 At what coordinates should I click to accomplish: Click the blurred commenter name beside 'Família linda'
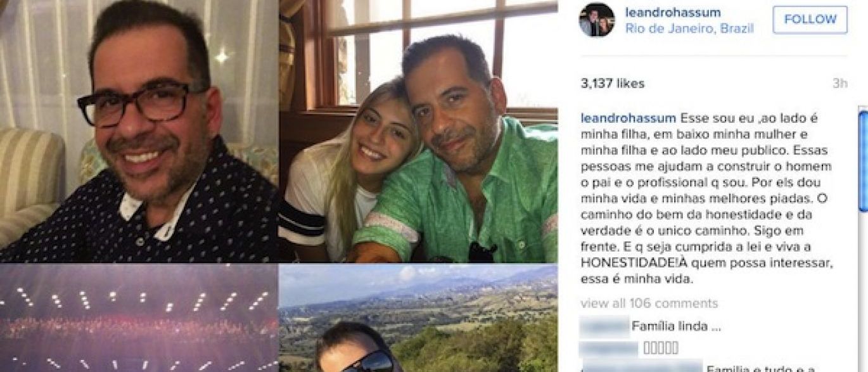tap(604, 327)
